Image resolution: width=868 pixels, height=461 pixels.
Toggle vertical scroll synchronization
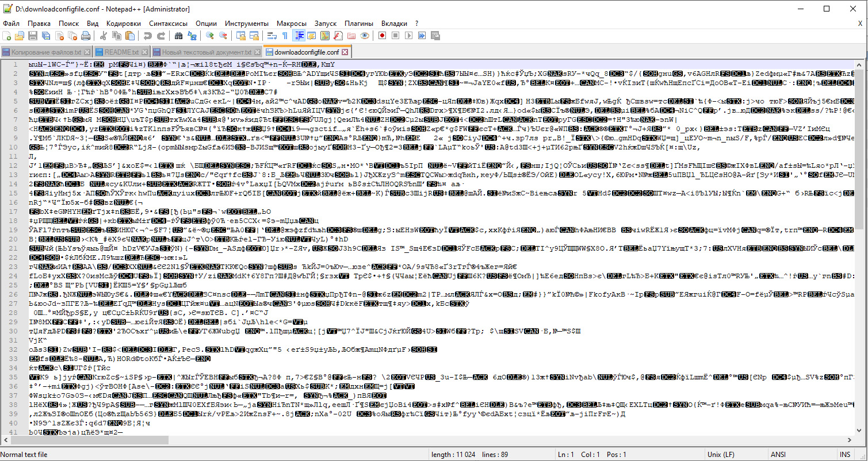click(x=241, y=36)
